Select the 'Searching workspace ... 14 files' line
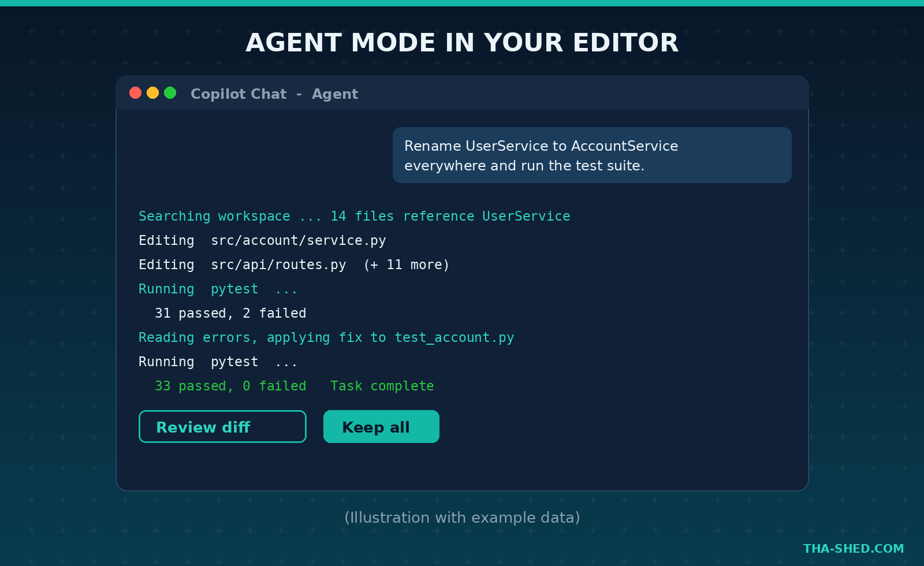The width and height of the screenshot is (924, 566). coord(354,216)
